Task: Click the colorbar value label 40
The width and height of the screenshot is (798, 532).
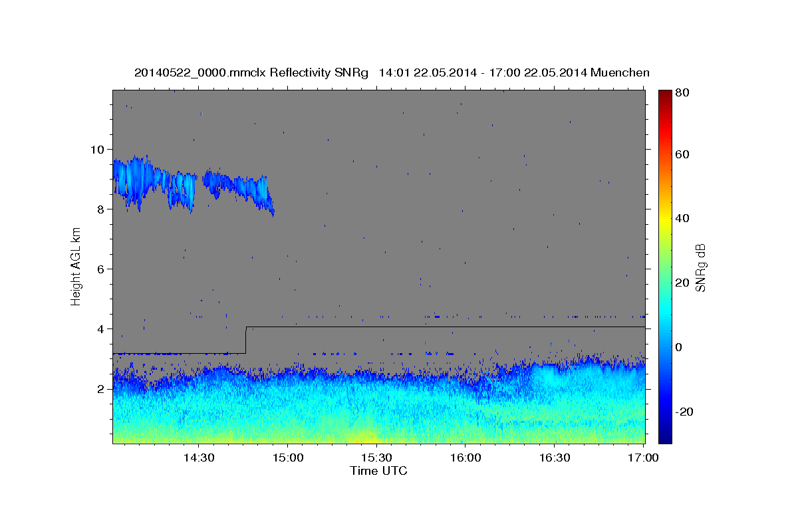Action: (x=683, y=218)
